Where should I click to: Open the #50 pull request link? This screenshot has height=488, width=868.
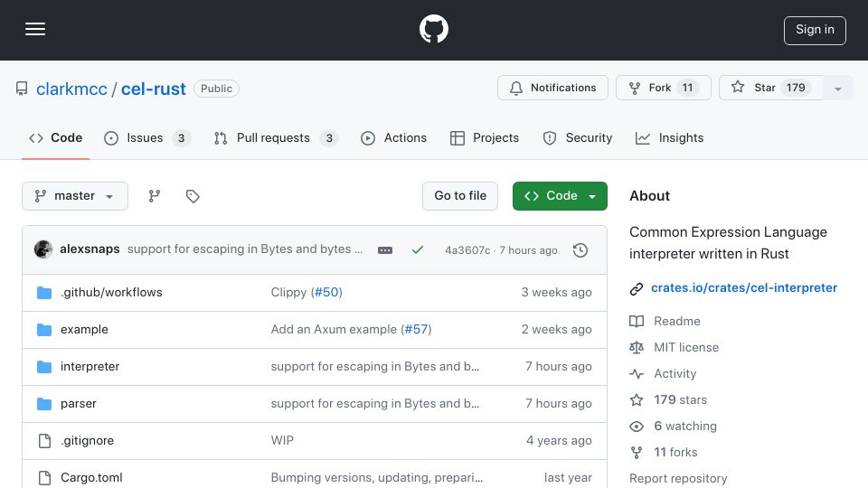pyautogui.click(x=326, y=292)
